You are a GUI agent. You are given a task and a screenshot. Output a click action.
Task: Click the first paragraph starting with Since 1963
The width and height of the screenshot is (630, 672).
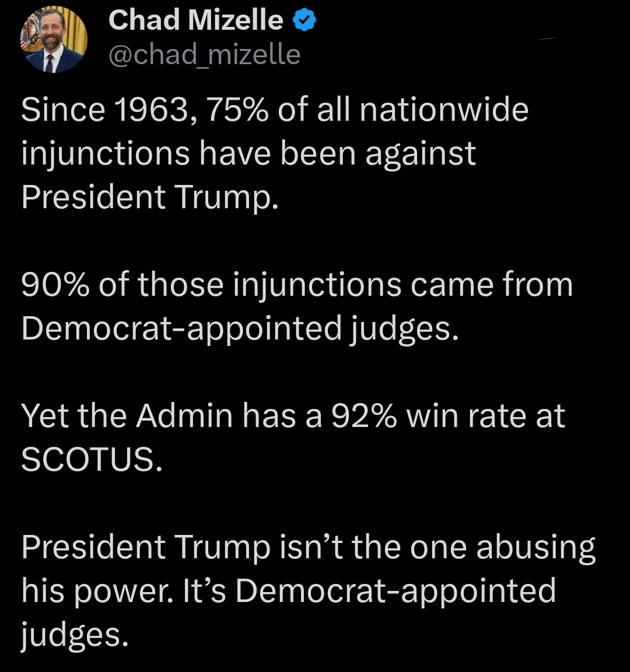click(274, 152)
